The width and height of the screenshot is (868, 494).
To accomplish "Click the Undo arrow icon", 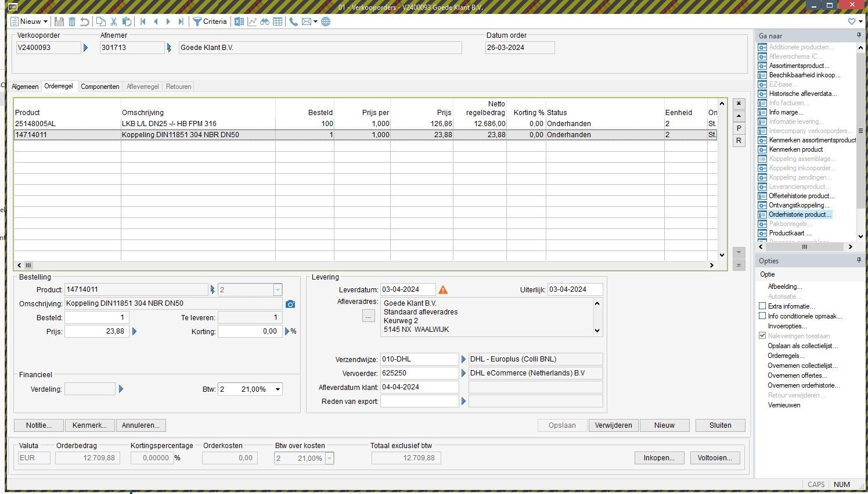I will [85, 22].
